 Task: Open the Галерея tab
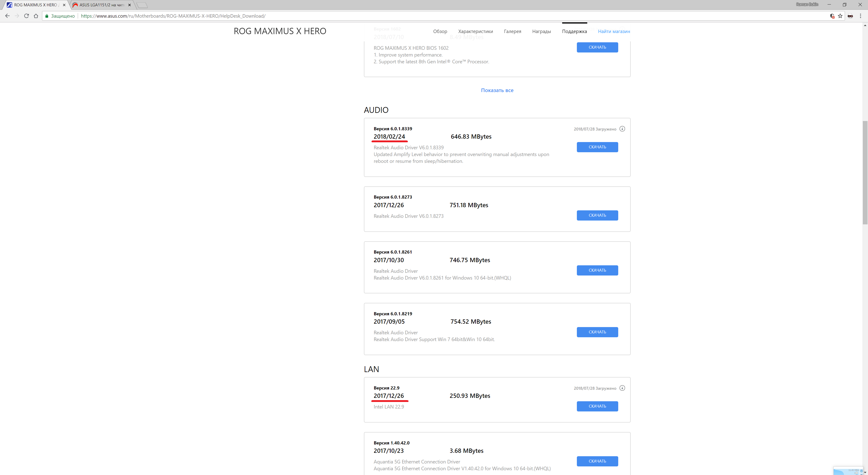tap(512, 31)
